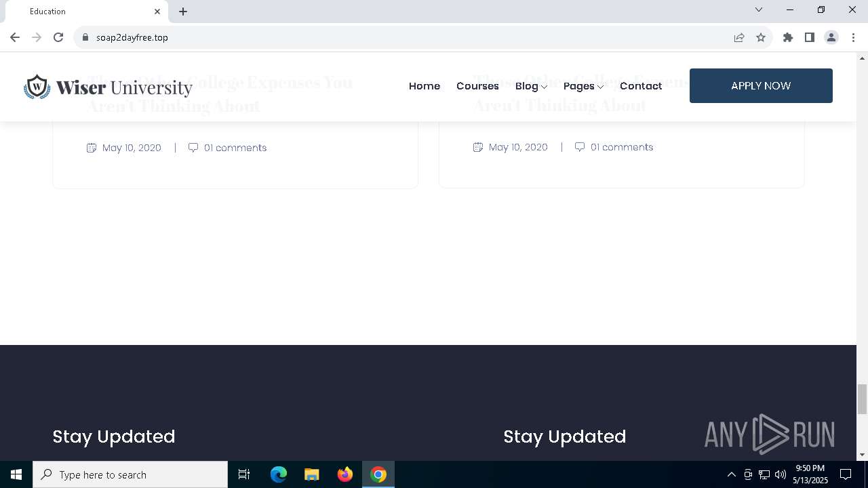Open the taskbar clock showing 9:50 PM
The width and height of the screenshot is (868, 488).
[810, 474]
